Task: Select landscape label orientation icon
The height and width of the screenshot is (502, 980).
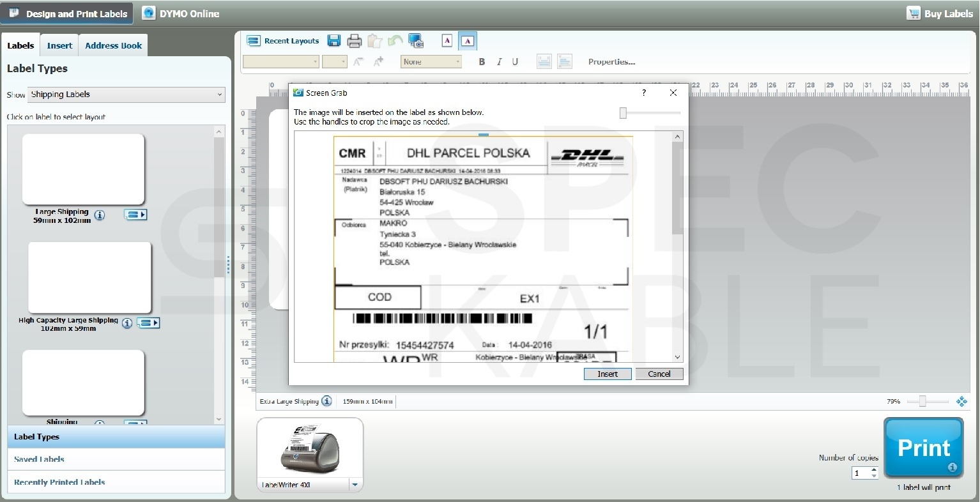Action: (x=468, y=41)
